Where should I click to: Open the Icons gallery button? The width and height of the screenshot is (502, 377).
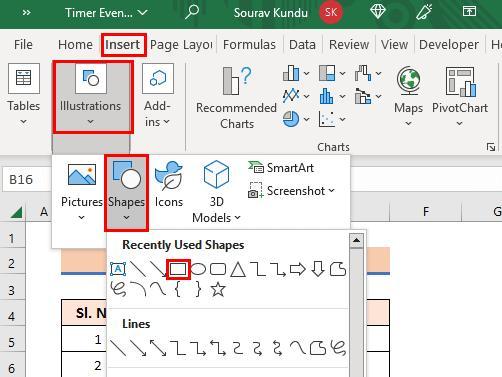coord(169,185)
